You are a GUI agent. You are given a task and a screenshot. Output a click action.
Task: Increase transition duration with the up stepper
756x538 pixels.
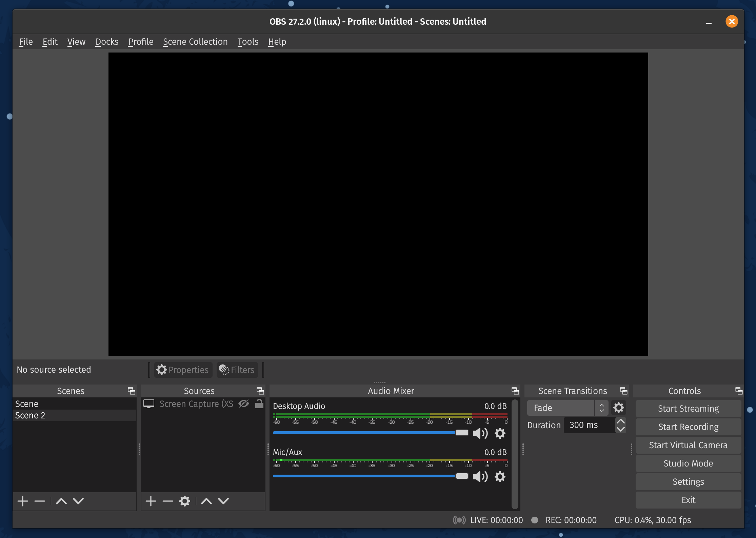tap(621, 421)
